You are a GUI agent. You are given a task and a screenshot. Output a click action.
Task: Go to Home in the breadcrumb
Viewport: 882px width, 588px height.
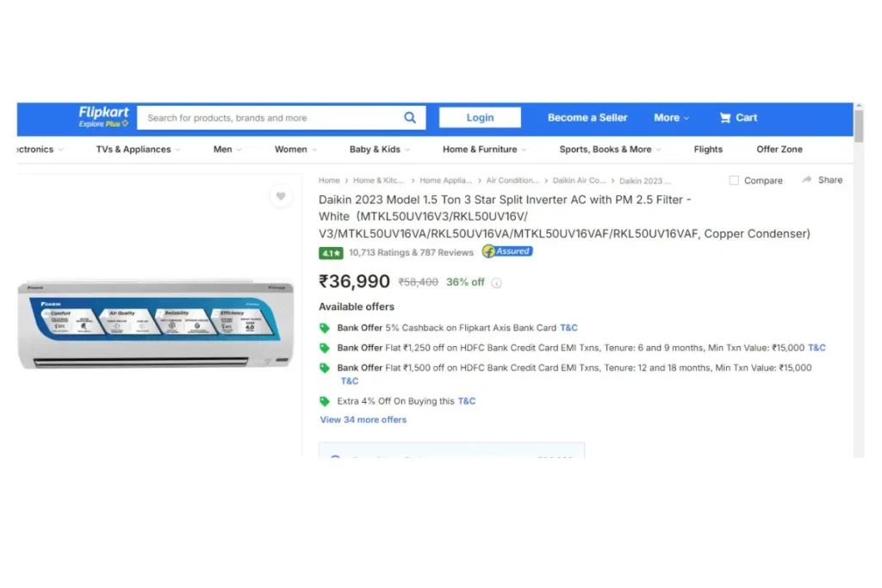click(329, 181)
